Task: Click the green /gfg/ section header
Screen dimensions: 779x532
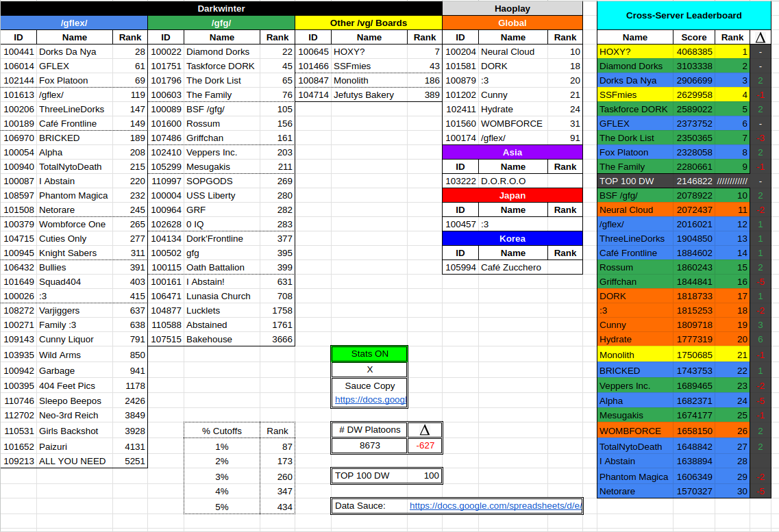Action: click(221, 23)
